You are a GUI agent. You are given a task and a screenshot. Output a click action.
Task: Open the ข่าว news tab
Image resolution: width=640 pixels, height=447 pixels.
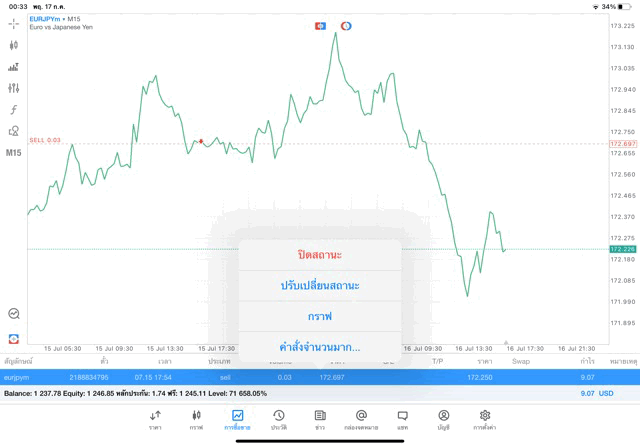319,419
